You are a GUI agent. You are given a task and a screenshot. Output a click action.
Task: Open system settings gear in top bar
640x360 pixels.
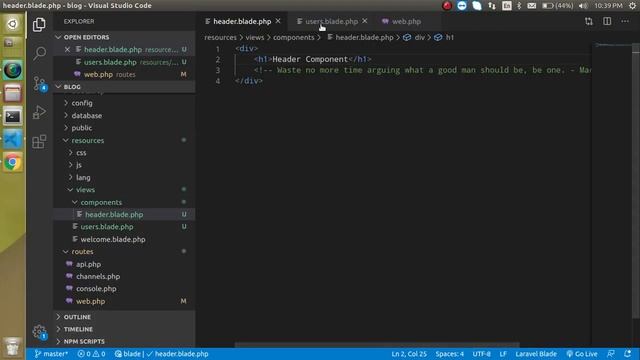point(632,6)
